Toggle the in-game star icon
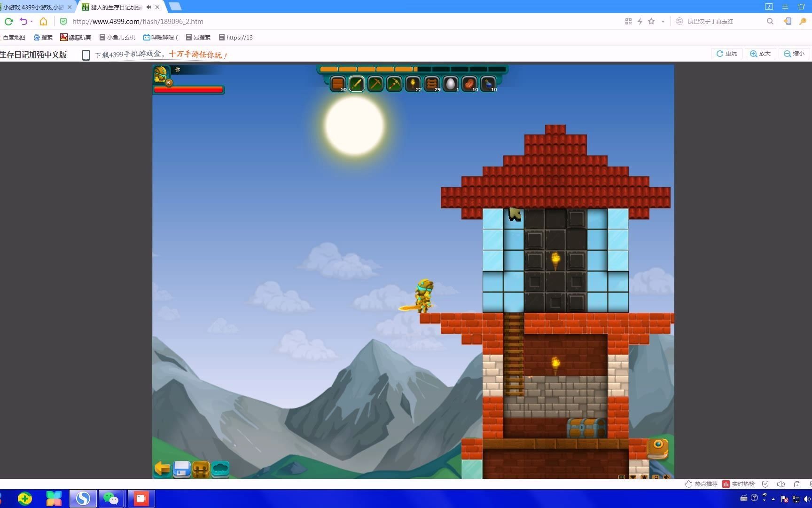 click(x=644, y=477)
